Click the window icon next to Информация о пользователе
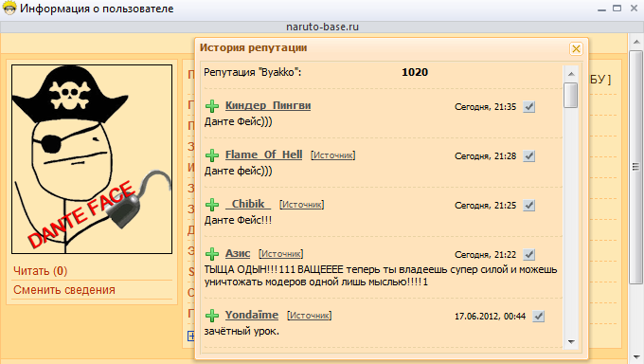The height and width of the screenshot is (364, 644). [x=9, y=9]
